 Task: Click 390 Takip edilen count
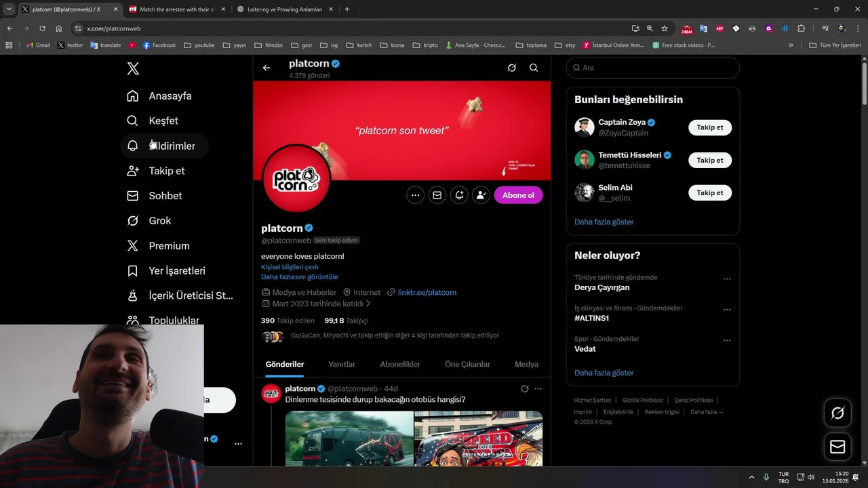pyautogui.click(x=288, y=321)
